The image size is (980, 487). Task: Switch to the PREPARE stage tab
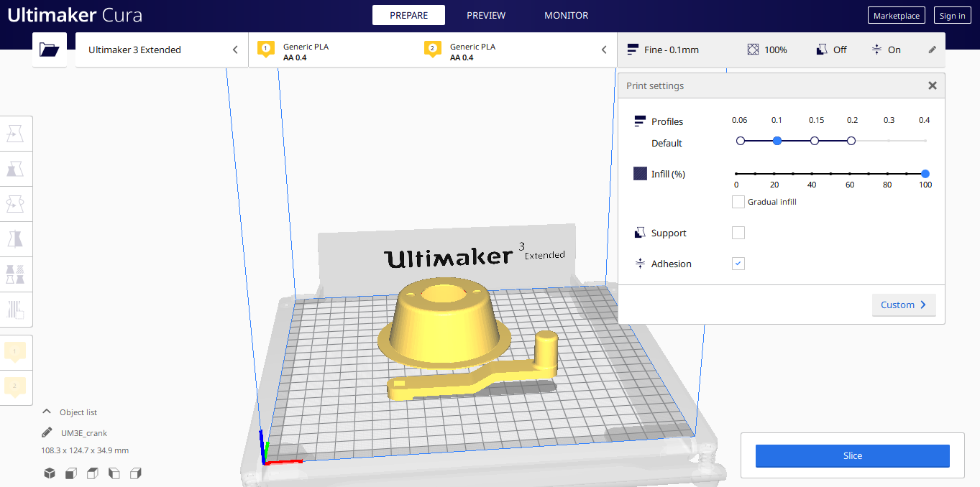408,15
